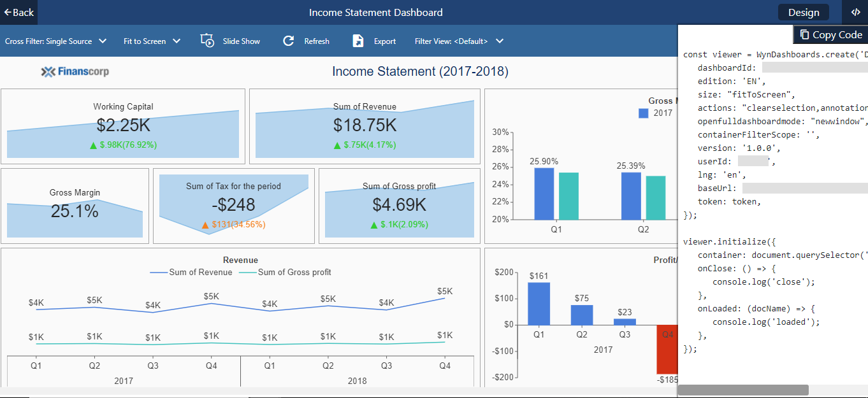Open the Cross Filter: Single Source dropdown
Viewport: 868px width, 398px height.
pyautogui.click(x=55, y=41)
